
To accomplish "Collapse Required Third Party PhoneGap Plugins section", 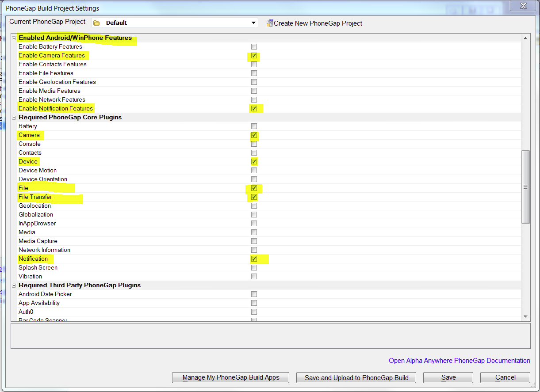I will point(14,285).
